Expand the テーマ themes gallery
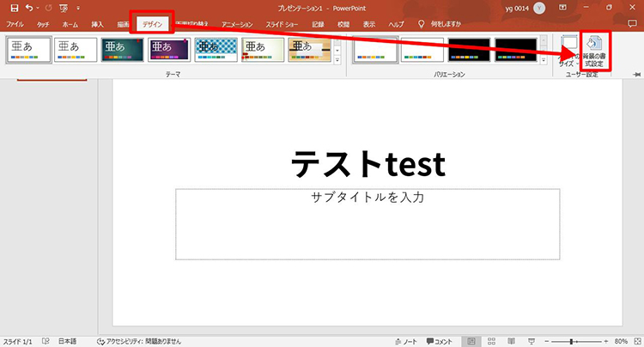 coord(337,60)
